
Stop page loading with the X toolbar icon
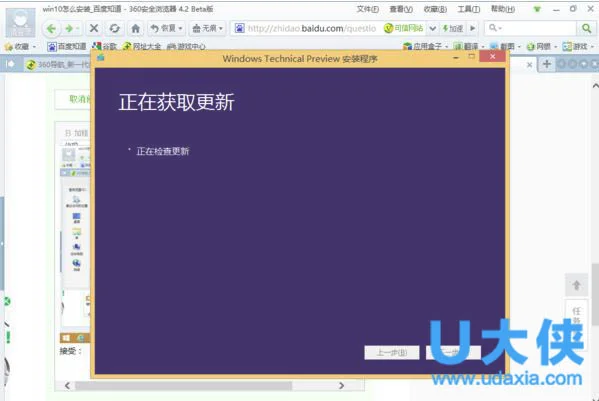[94, 28]
